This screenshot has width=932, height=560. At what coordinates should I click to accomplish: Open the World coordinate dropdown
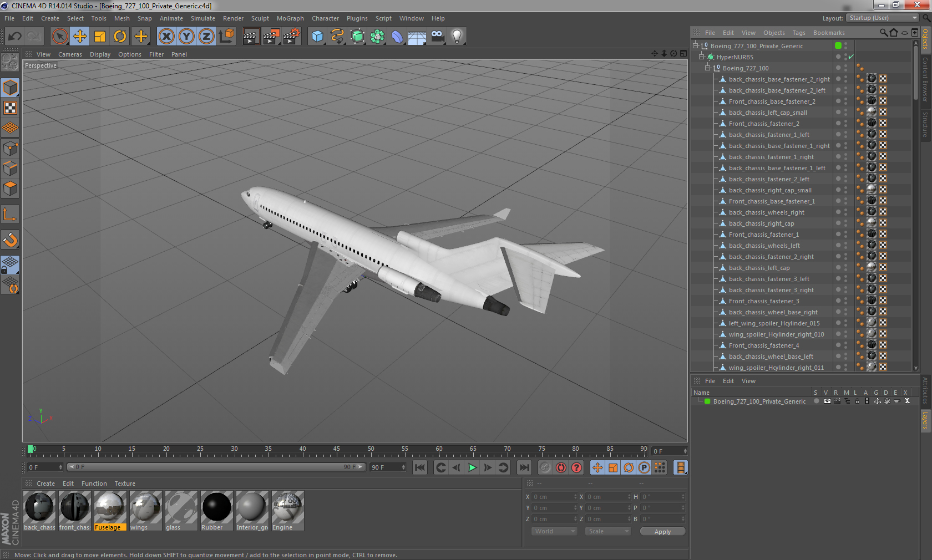[x=555, y=531]
